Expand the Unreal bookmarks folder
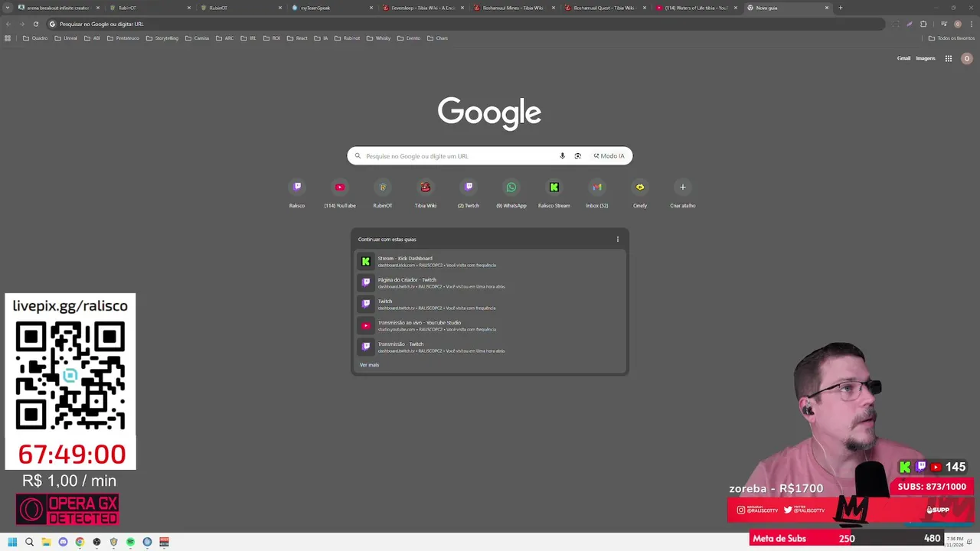The height and width of the screenshot is (551, 980). [66, 38]
